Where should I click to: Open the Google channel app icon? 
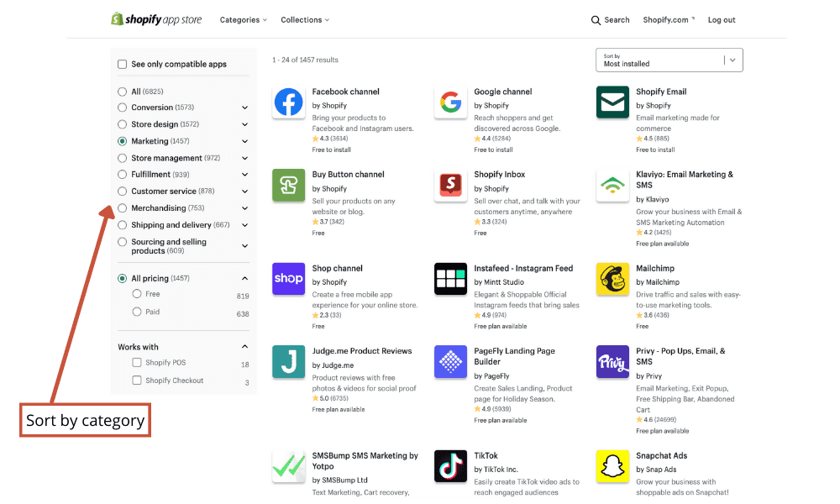[450, 102]
